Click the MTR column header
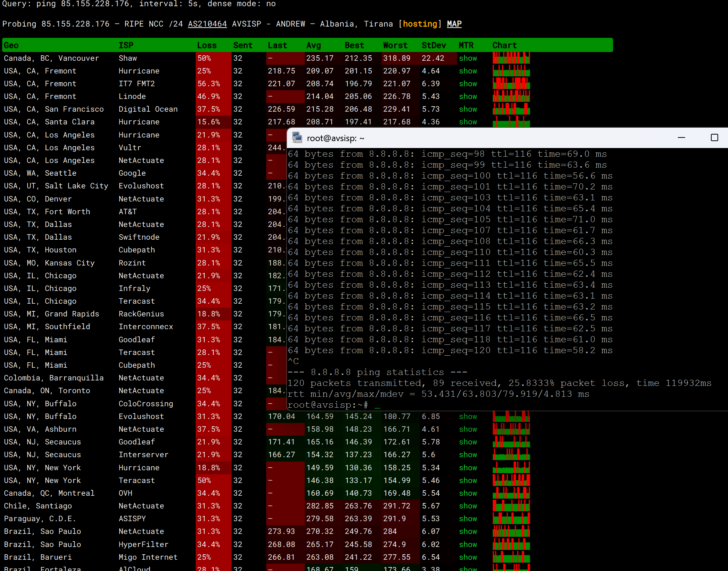The height and width of the screenshot is (571, 728). coord(466,45)
